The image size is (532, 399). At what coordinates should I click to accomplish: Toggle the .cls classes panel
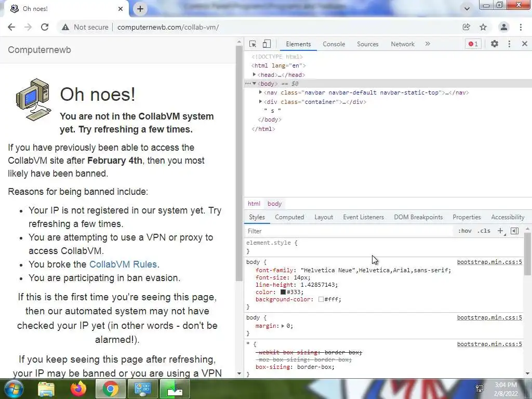484,231
